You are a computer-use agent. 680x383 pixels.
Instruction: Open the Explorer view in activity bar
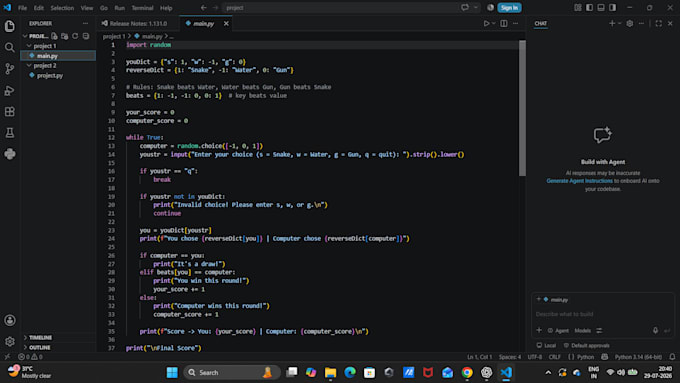(x=10, y=26)
